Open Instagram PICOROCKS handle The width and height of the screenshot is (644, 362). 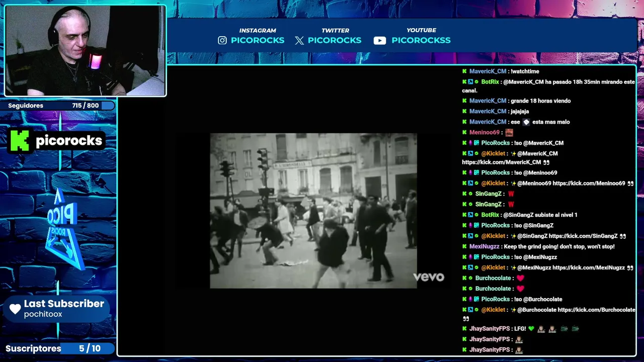tap(258, 40)
